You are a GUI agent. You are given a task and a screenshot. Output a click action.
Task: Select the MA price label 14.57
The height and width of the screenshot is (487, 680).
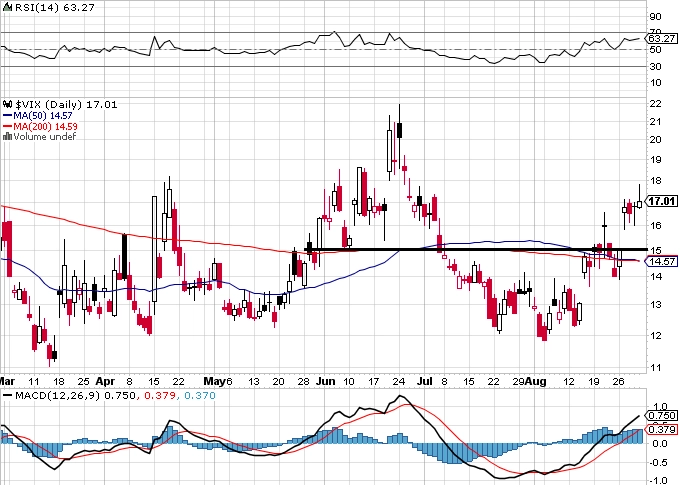[661, 261]
